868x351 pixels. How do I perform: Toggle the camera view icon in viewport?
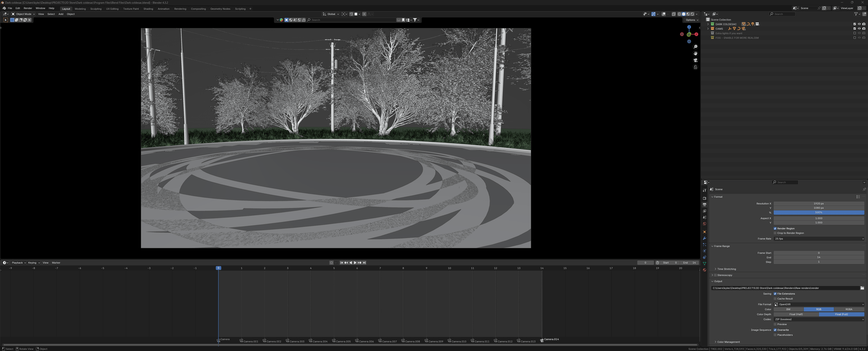695,60
